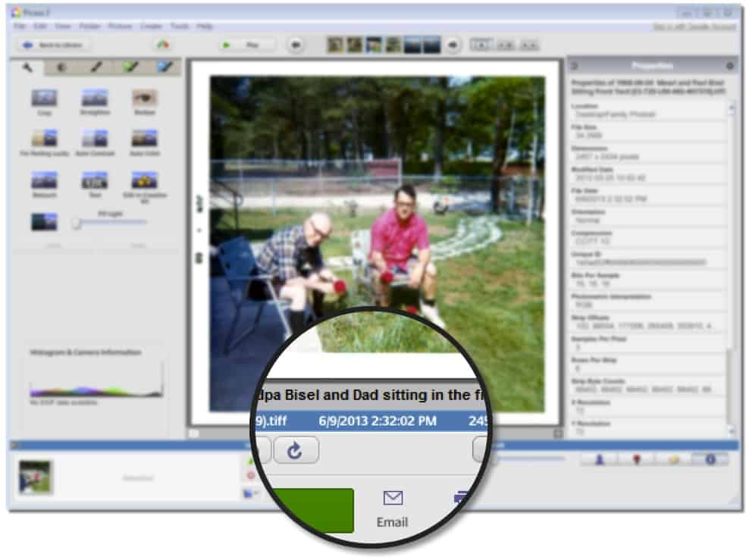Viewport: 746px width, 560px height.
Task: Click the Straighten tool icon
Action: click(94, 99)
